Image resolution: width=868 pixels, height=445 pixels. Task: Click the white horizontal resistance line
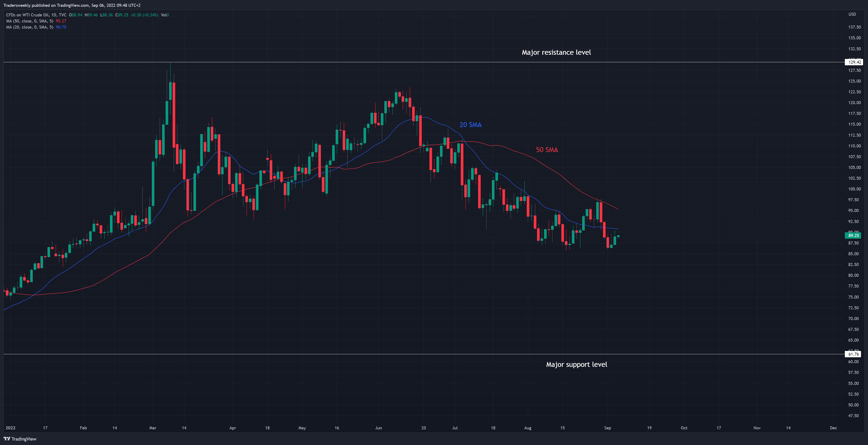point(424,62)
